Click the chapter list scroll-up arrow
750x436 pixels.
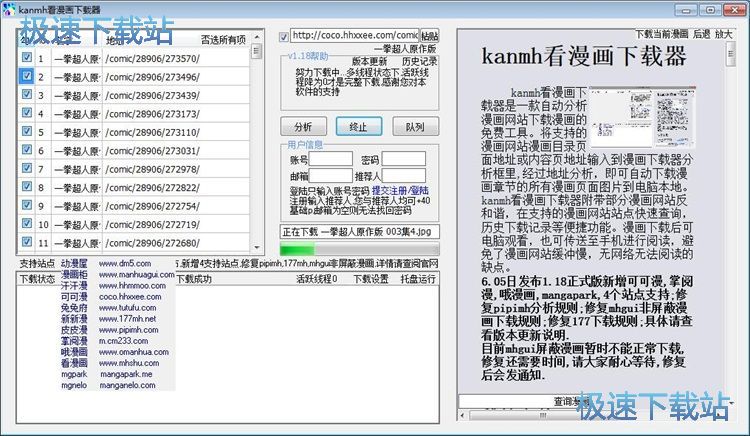(x=257, y=37)
